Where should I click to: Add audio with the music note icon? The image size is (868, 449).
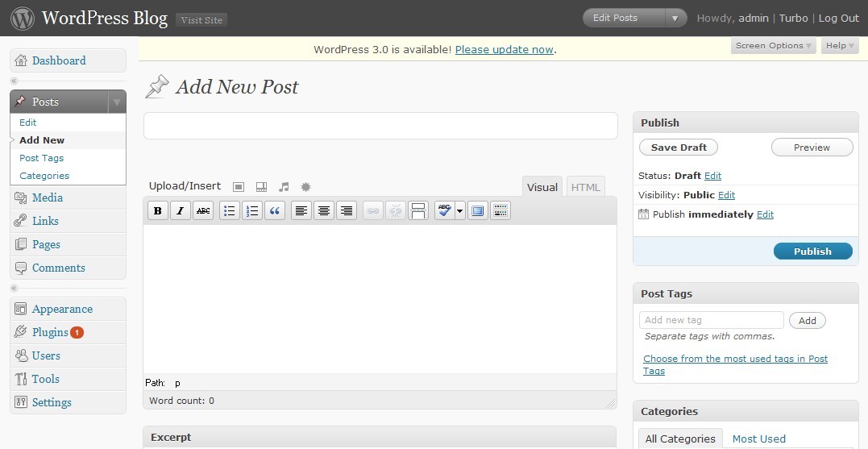pyautogui.click(x=284, y=187)
